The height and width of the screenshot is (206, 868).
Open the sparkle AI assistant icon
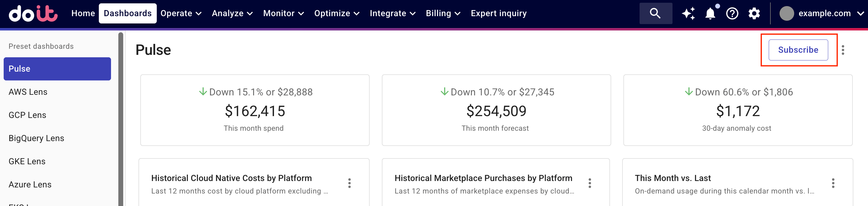[688, 13]
